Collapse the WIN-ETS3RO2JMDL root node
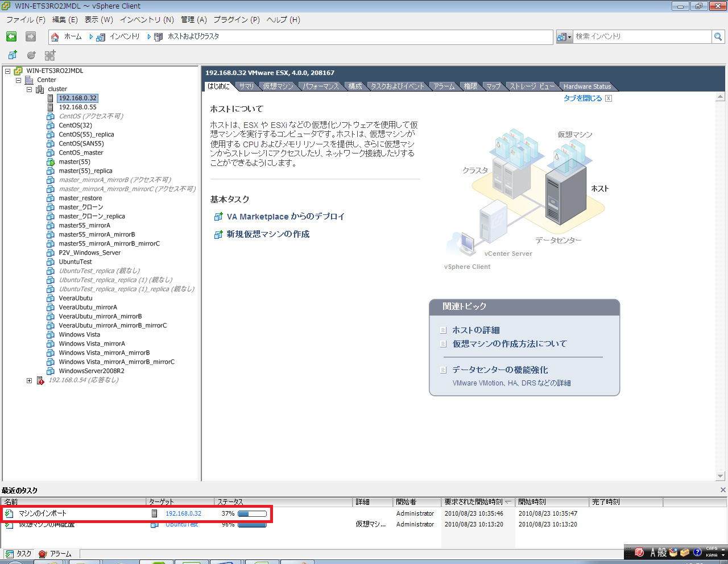The image size is (728, 564). (x=8, y=71)
